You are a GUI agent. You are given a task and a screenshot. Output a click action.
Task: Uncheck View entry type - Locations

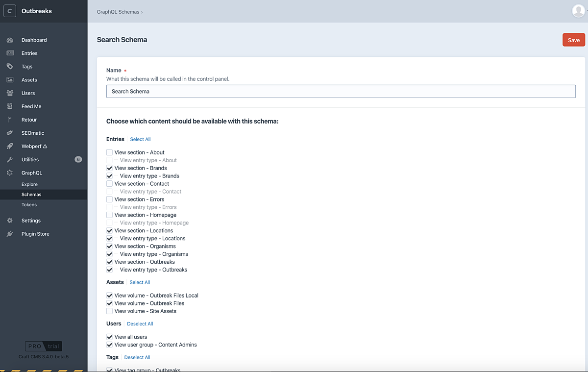tap(109, 239)
